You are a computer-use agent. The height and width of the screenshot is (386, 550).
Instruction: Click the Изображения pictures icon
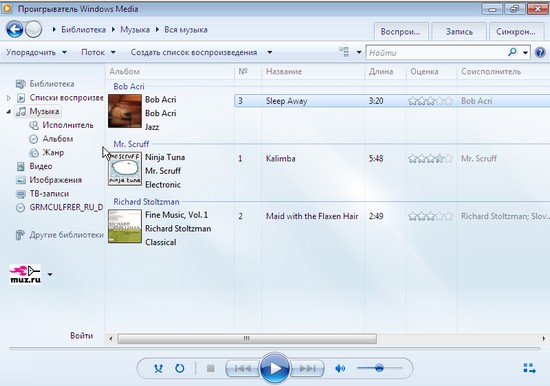pos(21,180)
